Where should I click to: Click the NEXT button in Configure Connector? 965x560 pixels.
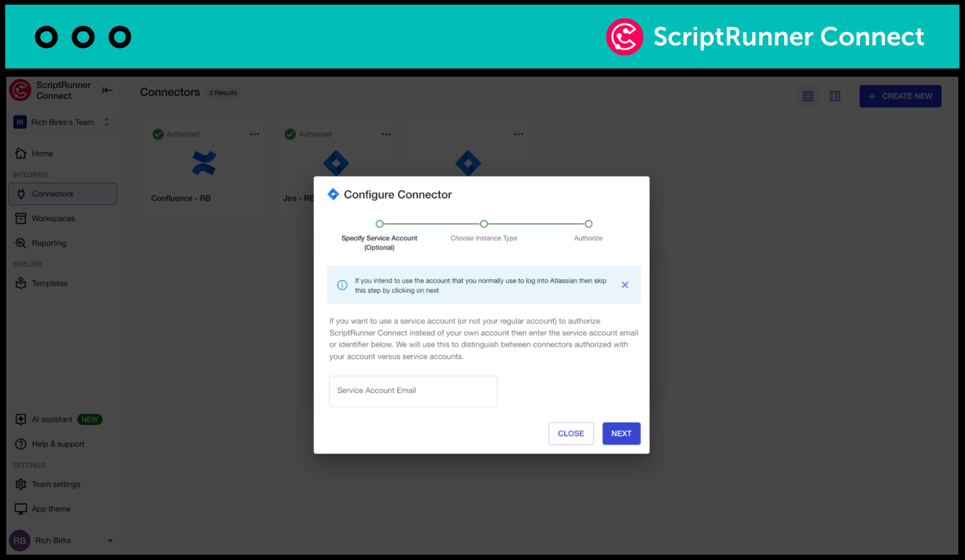[620, 433]
